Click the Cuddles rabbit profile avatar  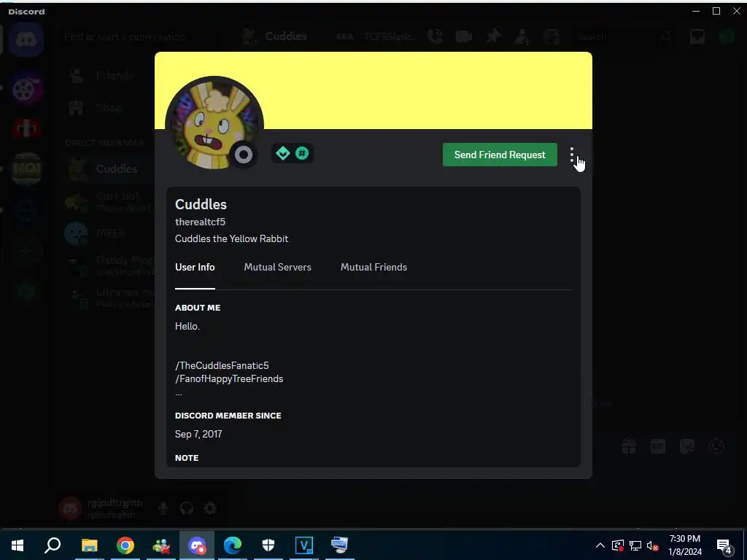pos(214,125)
